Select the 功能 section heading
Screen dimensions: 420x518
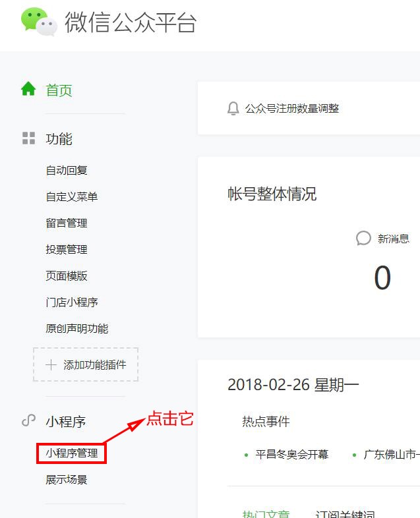tap(59, 139)
